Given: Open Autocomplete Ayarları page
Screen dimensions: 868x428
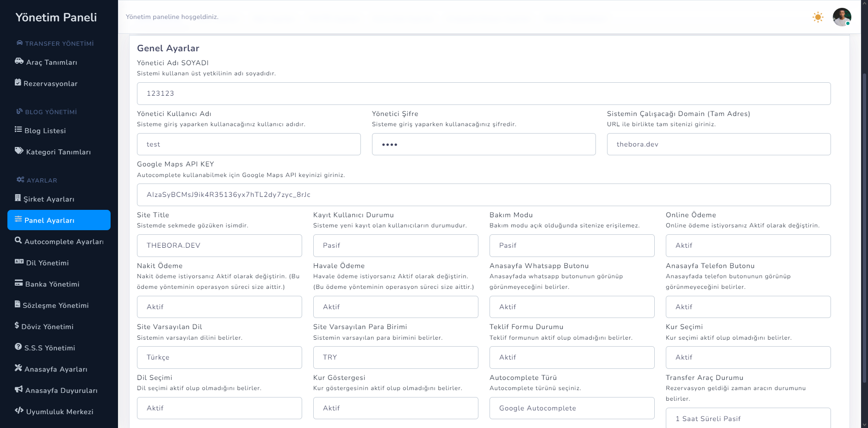Looking at the screenshot, I should point(59,241).
